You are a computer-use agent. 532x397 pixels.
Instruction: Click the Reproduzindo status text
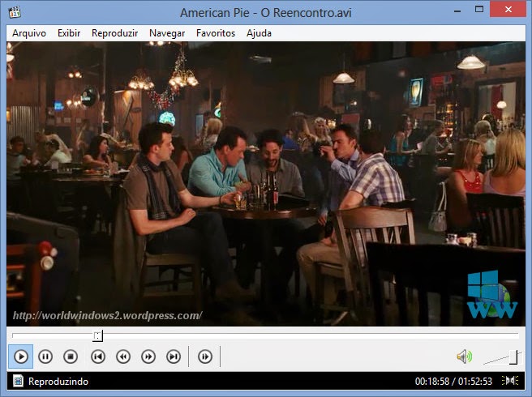pyautogui.click(x=58, y=382)
